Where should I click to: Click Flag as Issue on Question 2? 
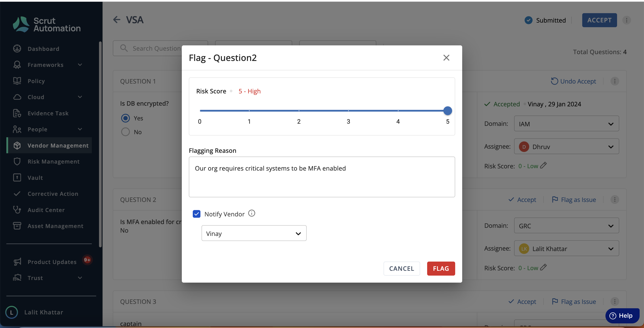coord(574,200)
